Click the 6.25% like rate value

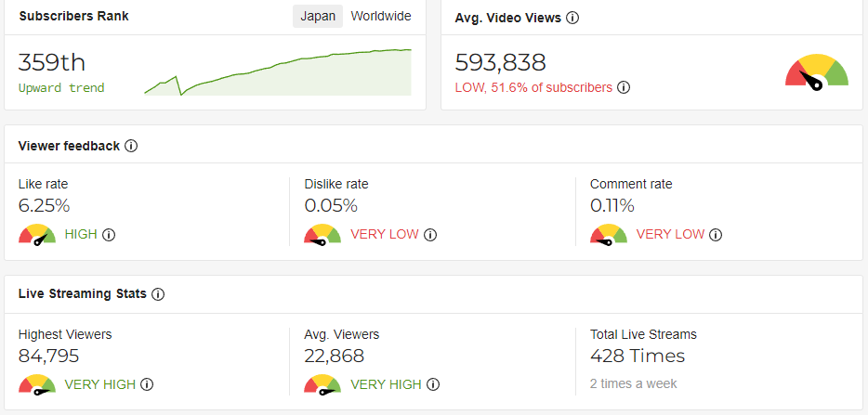[45, 206]
